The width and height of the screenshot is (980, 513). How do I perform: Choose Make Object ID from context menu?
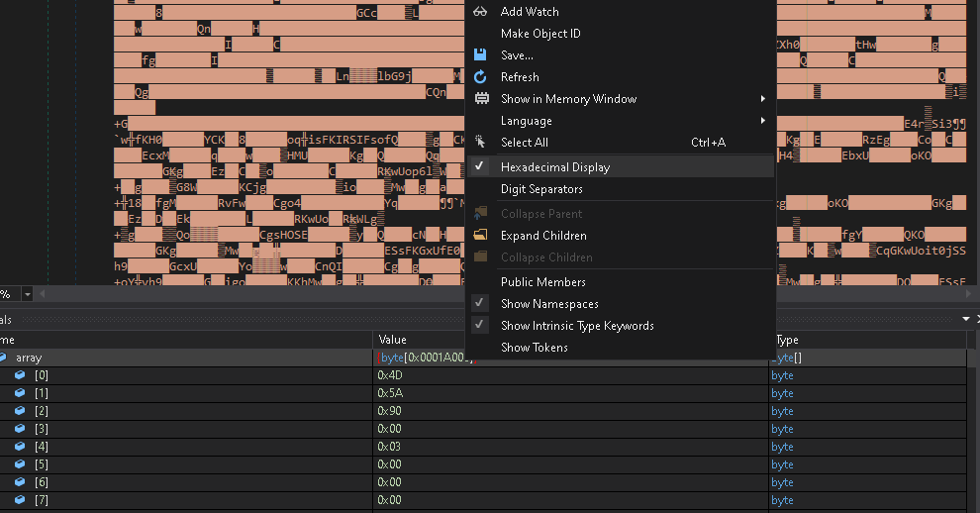tap(540, 34)
